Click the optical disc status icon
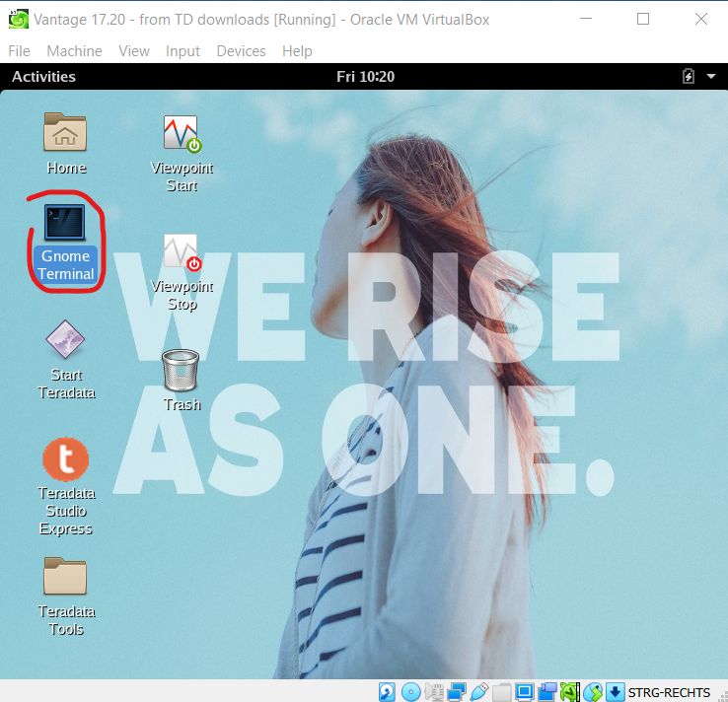The image size is (728, 702). coord(410,691)
